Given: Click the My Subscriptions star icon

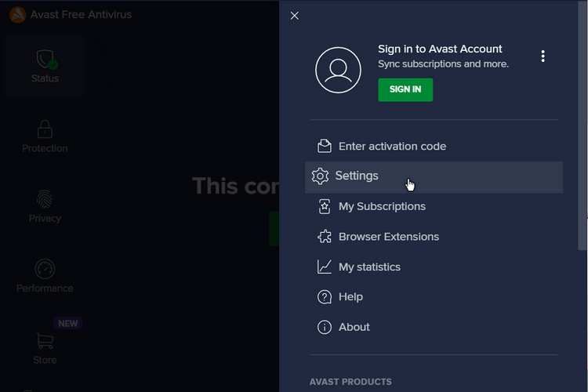Looking at the screenshot, I should coord(325,206).
